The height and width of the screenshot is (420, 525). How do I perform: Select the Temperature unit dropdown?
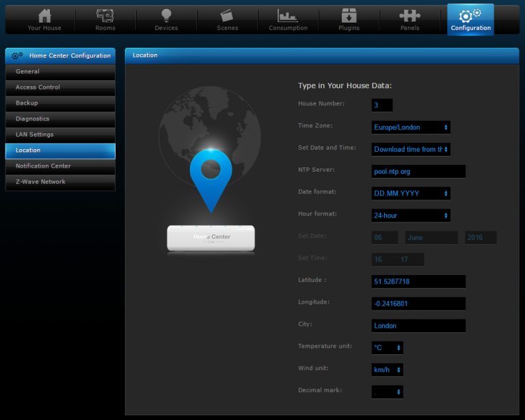387,347
